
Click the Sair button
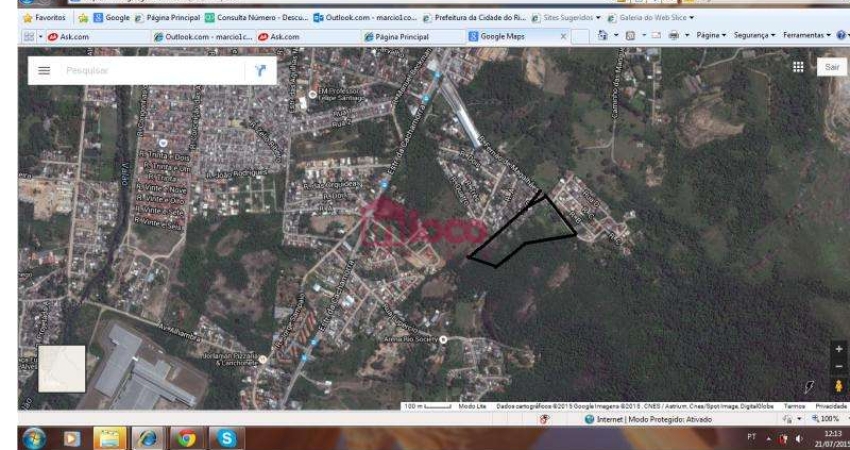(x=832, y=67)
